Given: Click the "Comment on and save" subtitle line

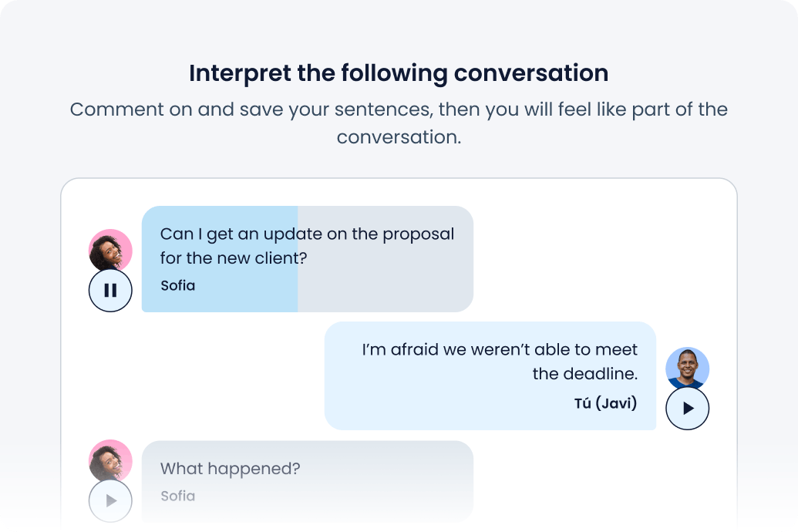Looking at the screenshot, I should [x=399, y=109].
